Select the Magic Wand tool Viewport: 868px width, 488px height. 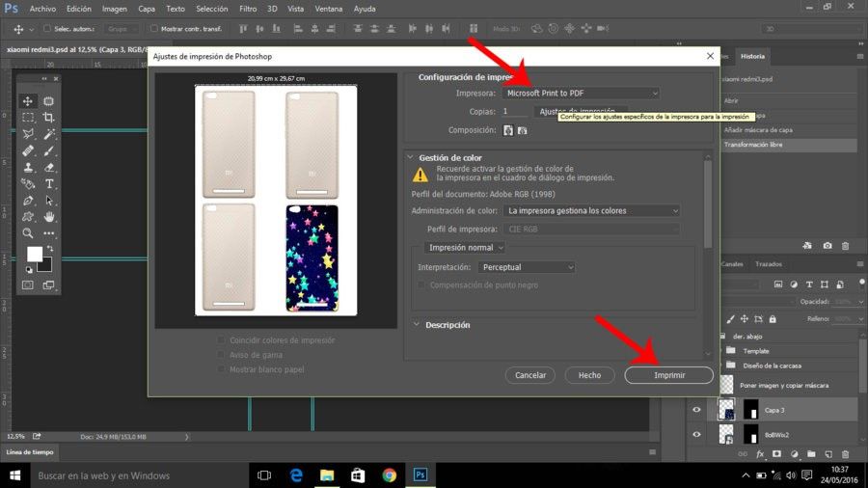pyautogui.click(x=49, y=134)
